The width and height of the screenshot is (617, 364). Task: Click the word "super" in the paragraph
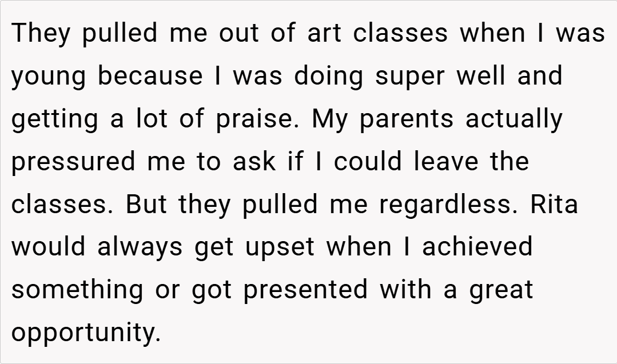pyautogui.click(x=411, y=76)
